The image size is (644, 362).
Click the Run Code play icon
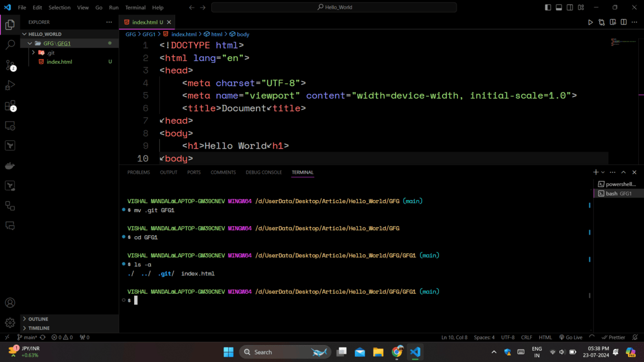(x=590, y=22)
